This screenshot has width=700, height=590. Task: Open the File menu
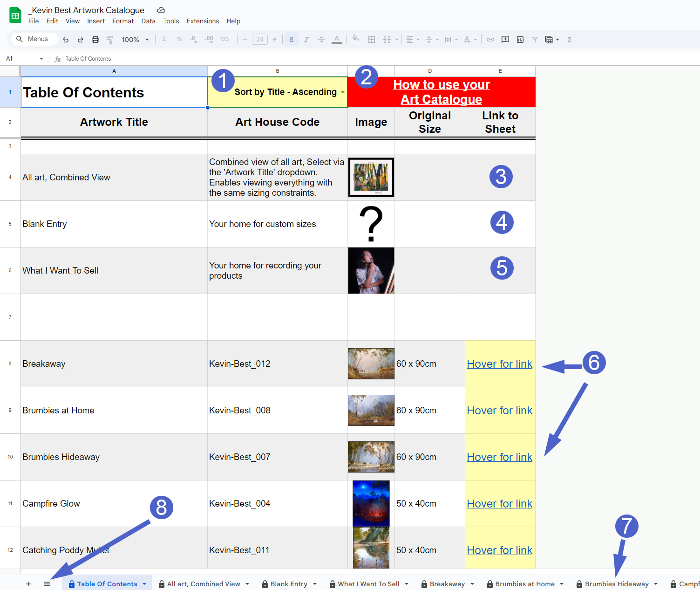[34, 21]
